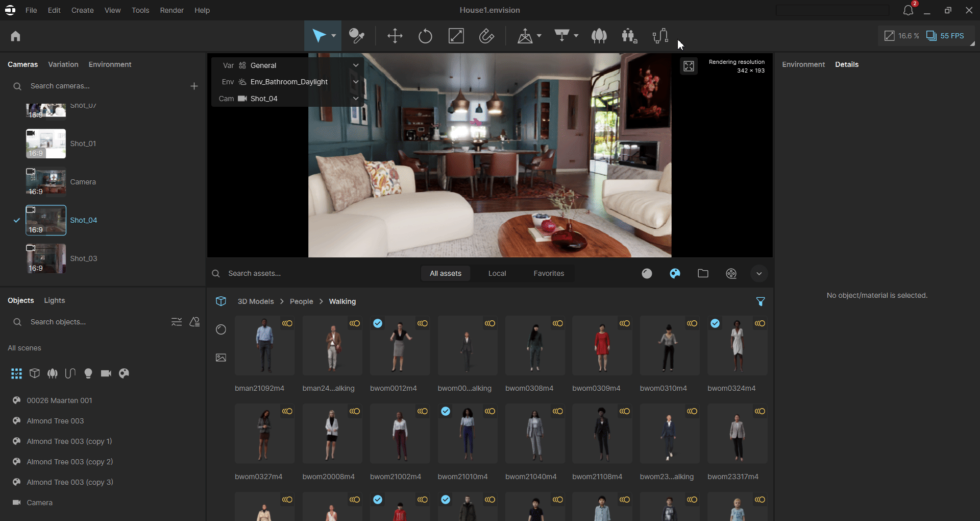Filter objects list by materials
This screenshot has height=521, width=980.
[124, 373]
